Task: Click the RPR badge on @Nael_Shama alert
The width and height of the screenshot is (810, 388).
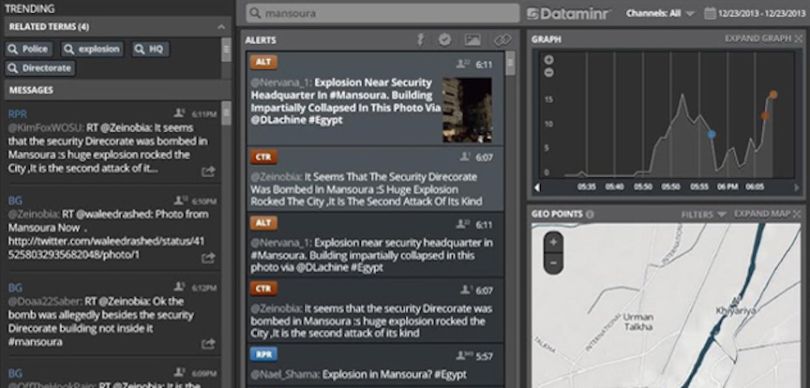Action: click(x=263, y=354)
